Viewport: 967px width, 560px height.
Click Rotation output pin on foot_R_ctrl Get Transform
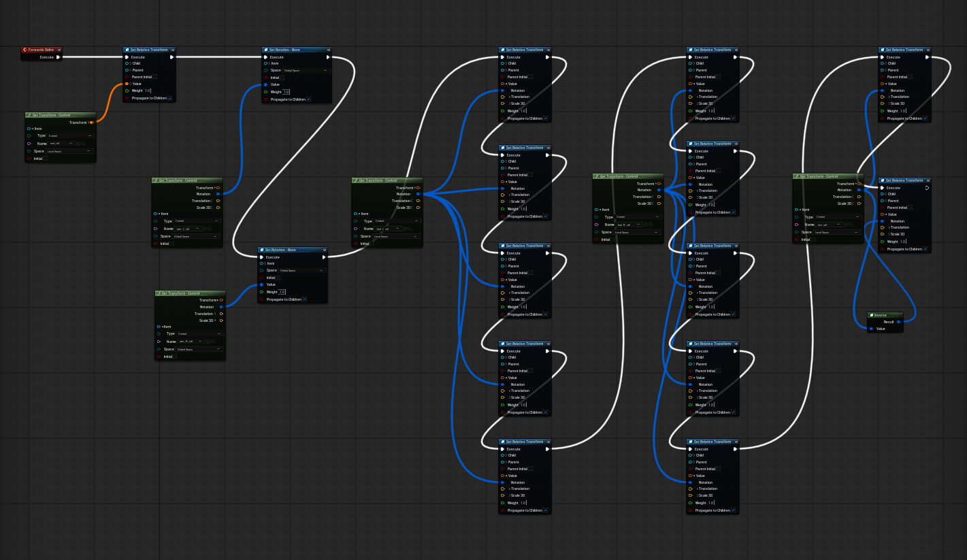tap(659, 190)
